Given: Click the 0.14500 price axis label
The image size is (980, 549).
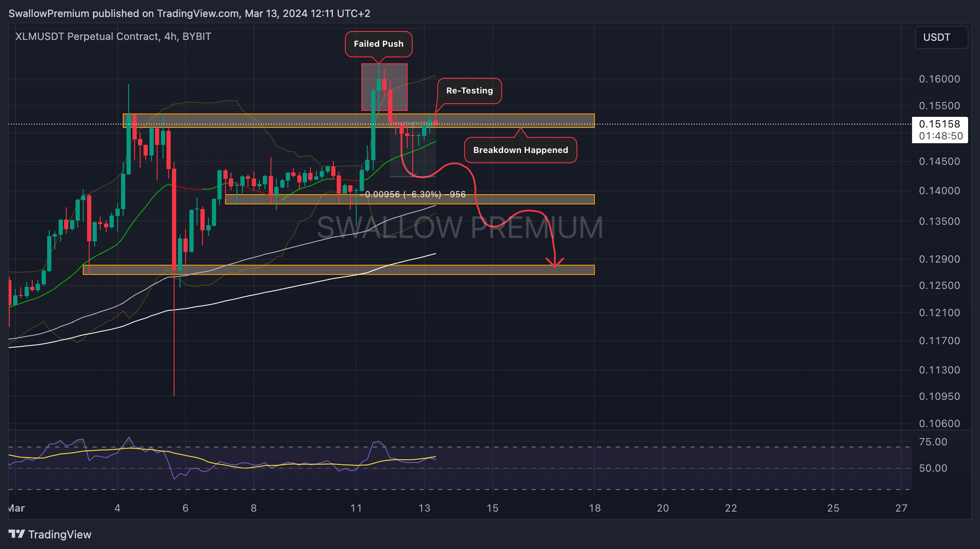Looking at the screenshot, I should point(940,161).
